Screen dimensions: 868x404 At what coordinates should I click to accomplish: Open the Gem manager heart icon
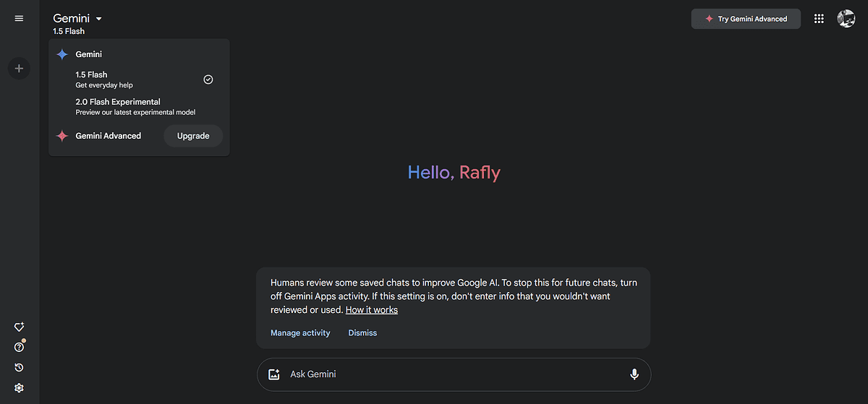tap(19, 327)
